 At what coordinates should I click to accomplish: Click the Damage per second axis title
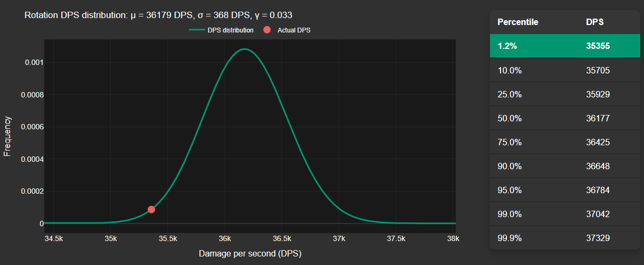coord(250,254)
